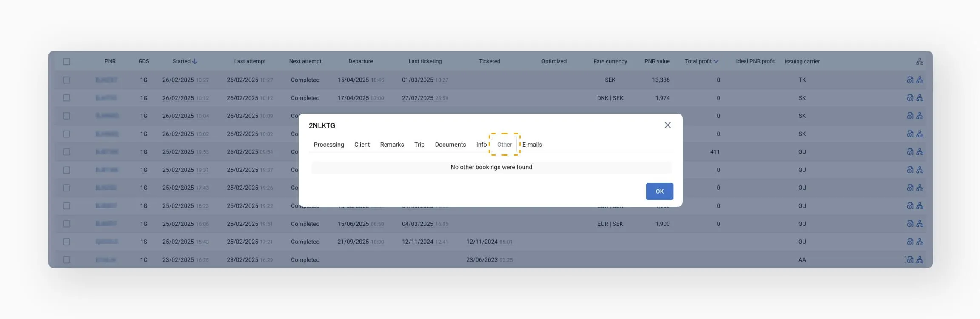Click hierarchy icon in AA carrier row

[920, 260]
